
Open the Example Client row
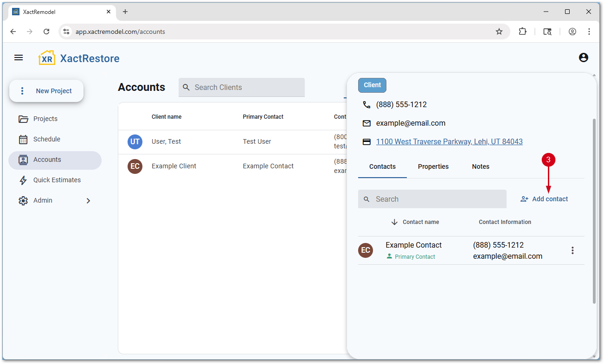pyautogui.click(x=233, y=166)
